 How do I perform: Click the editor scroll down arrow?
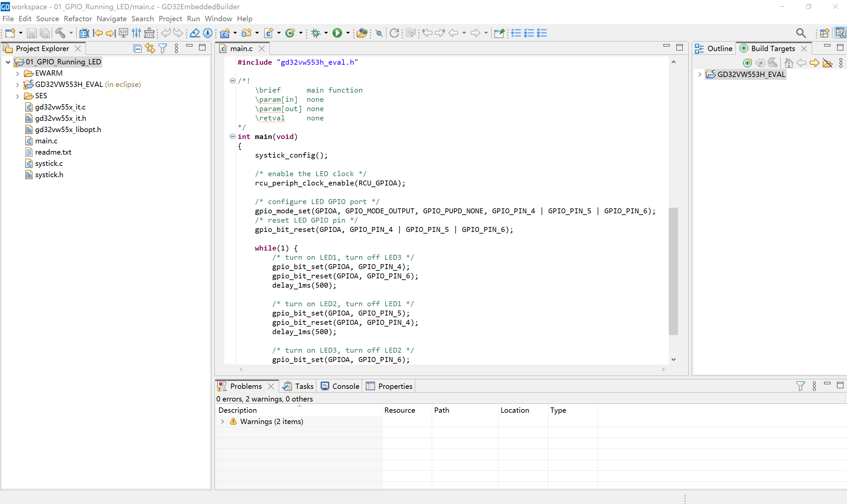[673, 359]
